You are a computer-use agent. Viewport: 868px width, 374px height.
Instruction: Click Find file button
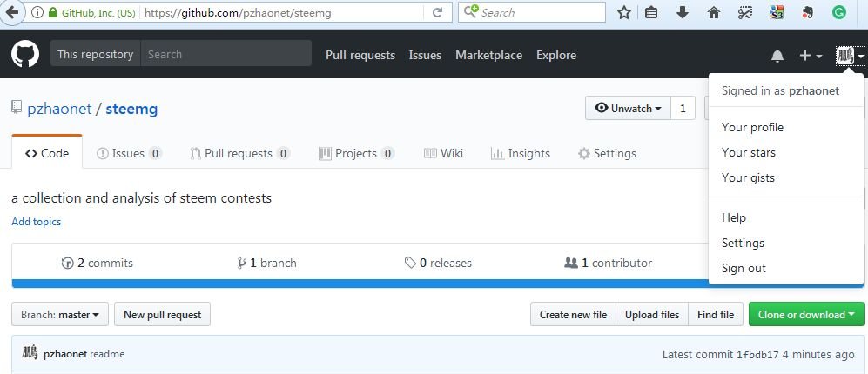(x=716, y=314)
